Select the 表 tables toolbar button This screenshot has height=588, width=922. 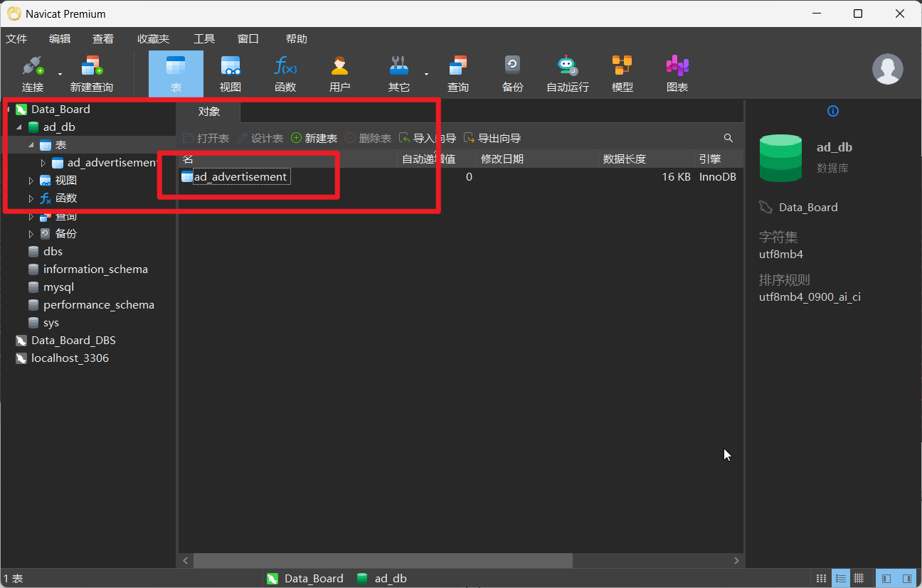tap(176, 74)
